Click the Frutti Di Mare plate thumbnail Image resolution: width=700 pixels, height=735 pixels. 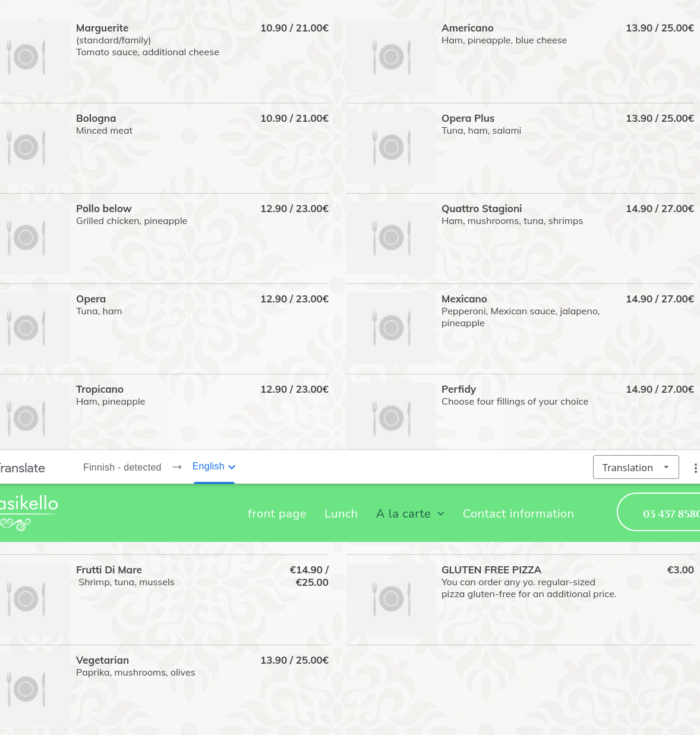26,599
